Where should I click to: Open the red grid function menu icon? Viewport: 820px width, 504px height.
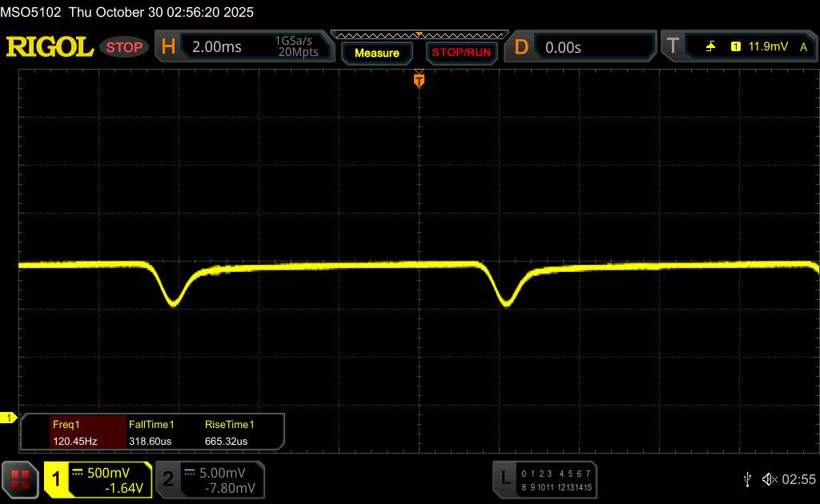pos(18,478)
